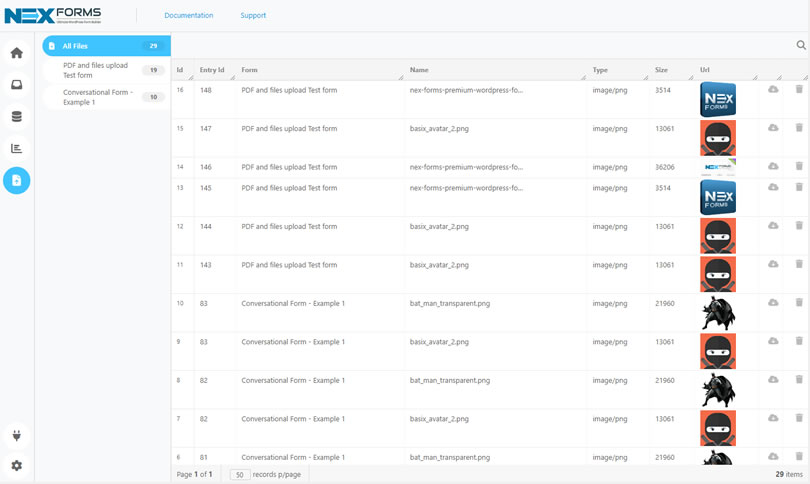Open the settings gear icon in sidebar
The width and height of the screenshot is (810, 484).
click(17, 465)
